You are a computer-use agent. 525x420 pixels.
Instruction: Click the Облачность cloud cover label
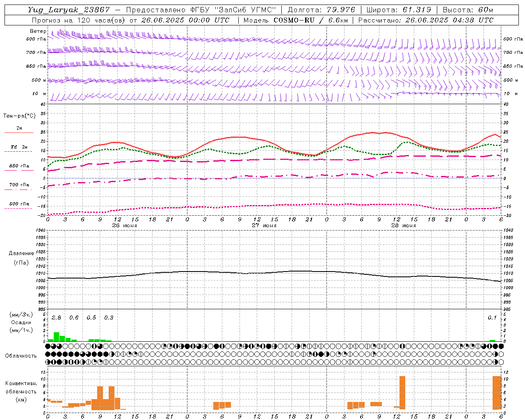pos(21,356)
